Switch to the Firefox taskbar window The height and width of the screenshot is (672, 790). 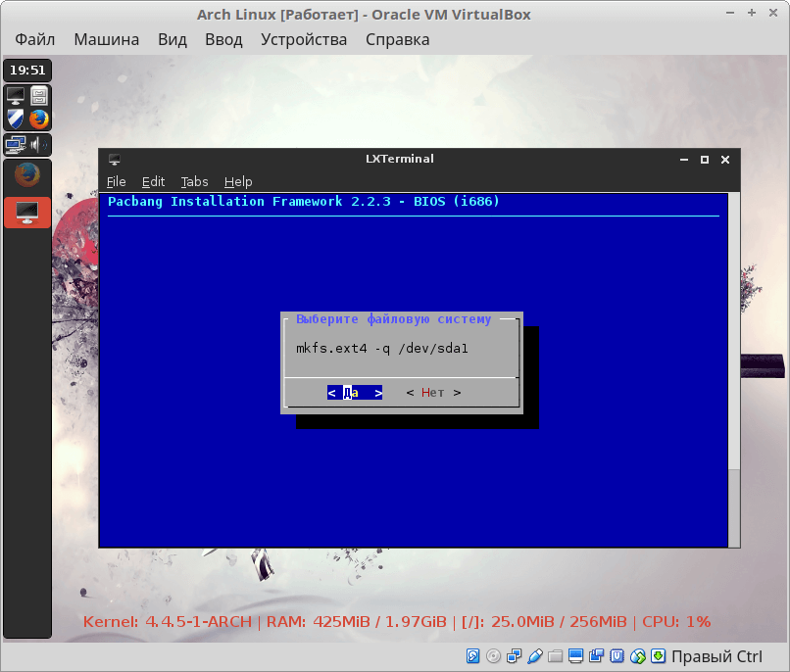(x=27, y=175)
